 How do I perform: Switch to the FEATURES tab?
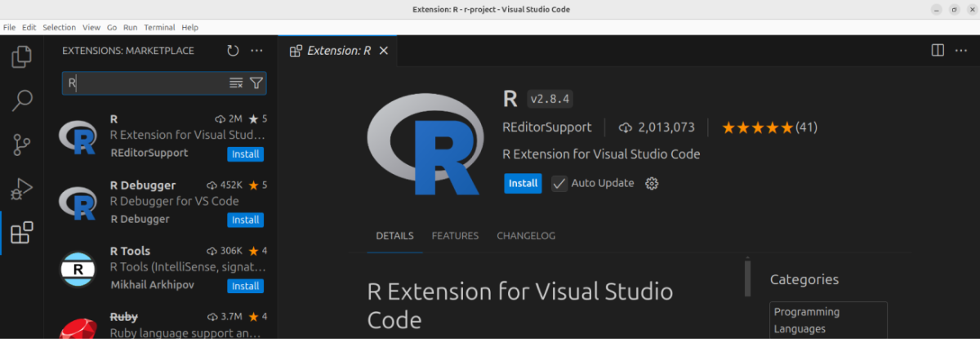[x=455, y=236]
